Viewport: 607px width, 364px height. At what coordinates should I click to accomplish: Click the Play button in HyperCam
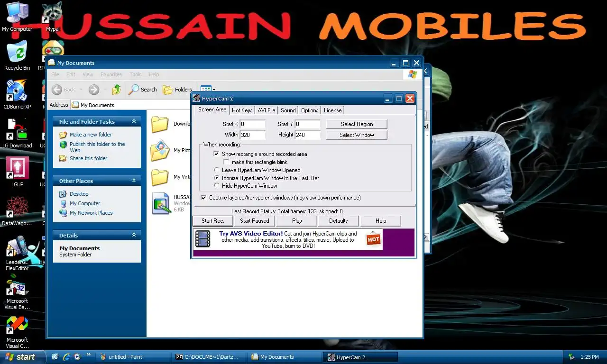click(297, 221)
